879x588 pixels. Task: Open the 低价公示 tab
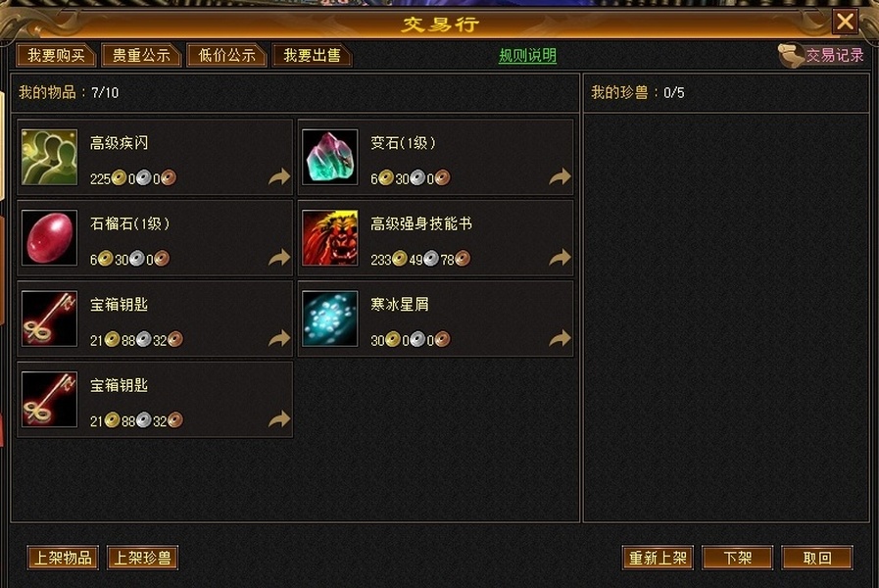click(226, 55)
